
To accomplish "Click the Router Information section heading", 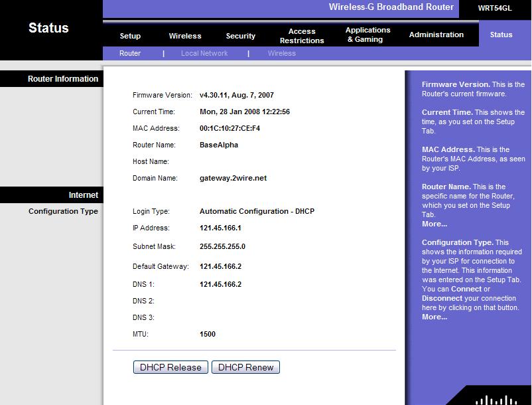I will pos(63,79).
